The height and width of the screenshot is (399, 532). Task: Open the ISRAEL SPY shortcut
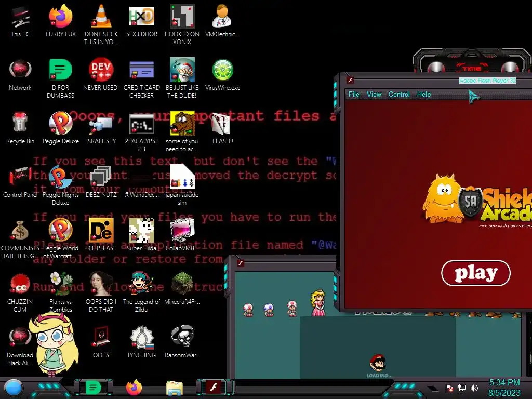(101, 125)
